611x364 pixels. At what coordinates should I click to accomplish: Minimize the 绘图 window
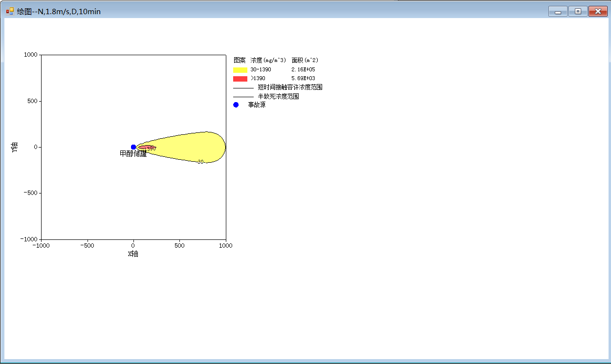(x=558, y=11)
